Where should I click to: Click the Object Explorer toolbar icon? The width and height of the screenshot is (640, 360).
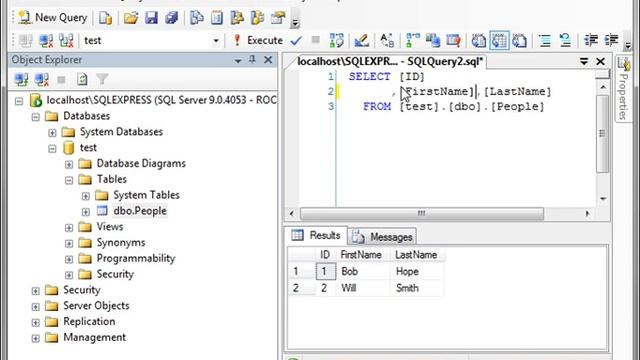(x=237, y=18)
